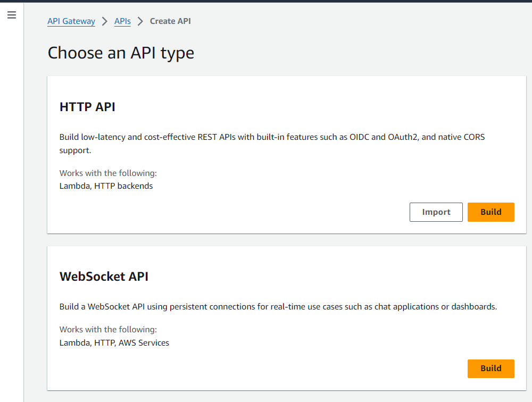Build an HTTP API
Viewport: 532px width, 402px height.
coord(491,212)
